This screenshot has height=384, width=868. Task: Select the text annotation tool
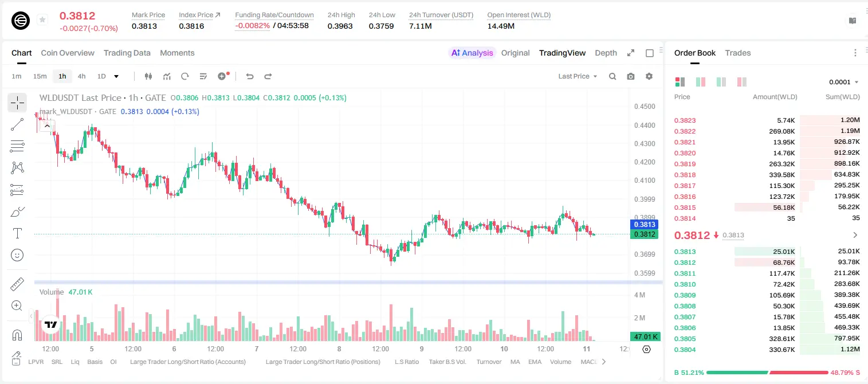click(x=17, y=233)
